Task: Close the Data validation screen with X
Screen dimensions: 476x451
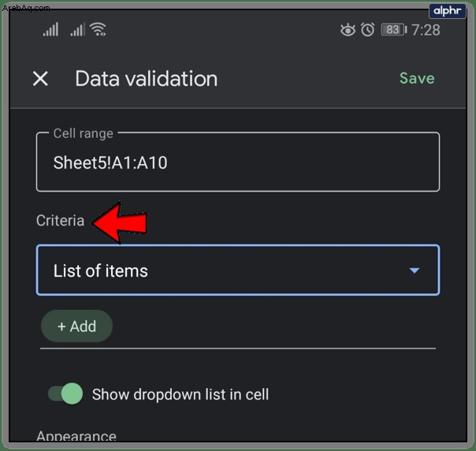Action: pyautogui.click(x=40, y=79)
